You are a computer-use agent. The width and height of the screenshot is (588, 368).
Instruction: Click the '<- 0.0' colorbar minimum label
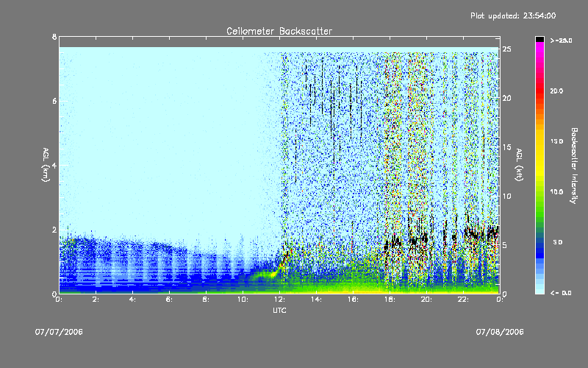tap(561, 293)
